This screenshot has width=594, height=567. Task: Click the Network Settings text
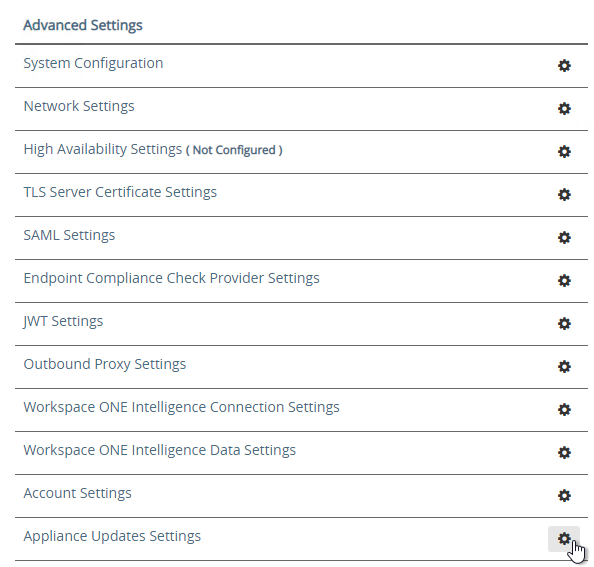pos(79,106)
